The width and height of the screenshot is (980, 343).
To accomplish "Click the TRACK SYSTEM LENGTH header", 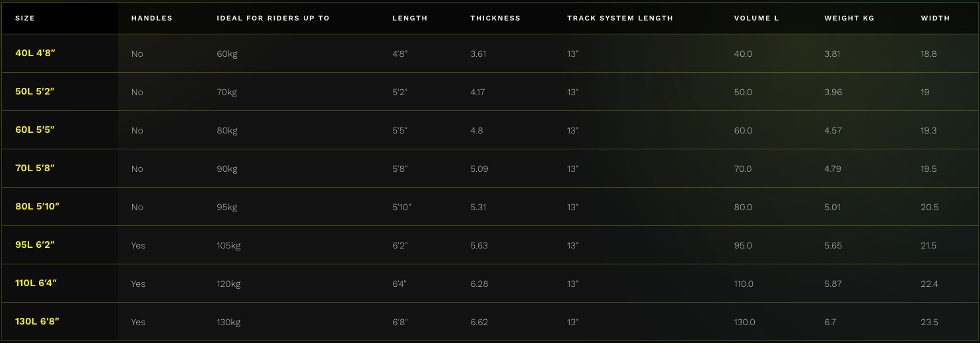I will [x=620, y=19].
